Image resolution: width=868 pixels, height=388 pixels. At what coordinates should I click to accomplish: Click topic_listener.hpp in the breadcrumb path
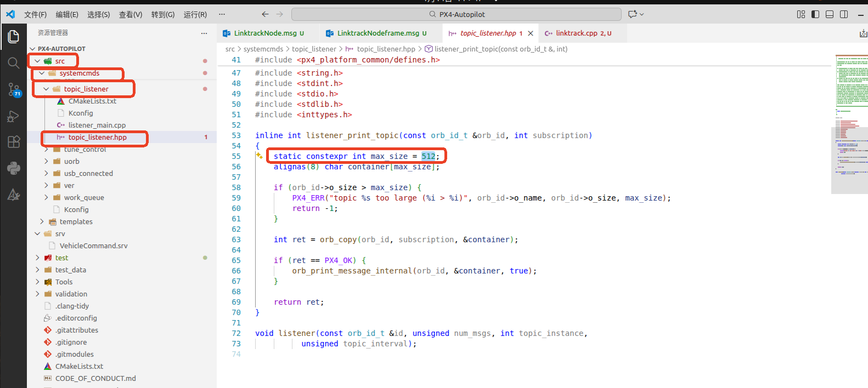(386, 49)
